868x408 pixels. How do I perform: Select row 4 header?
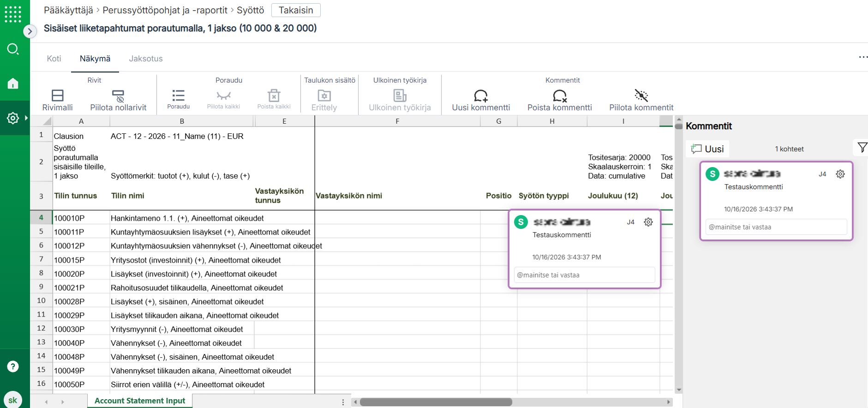pos(41,217)
